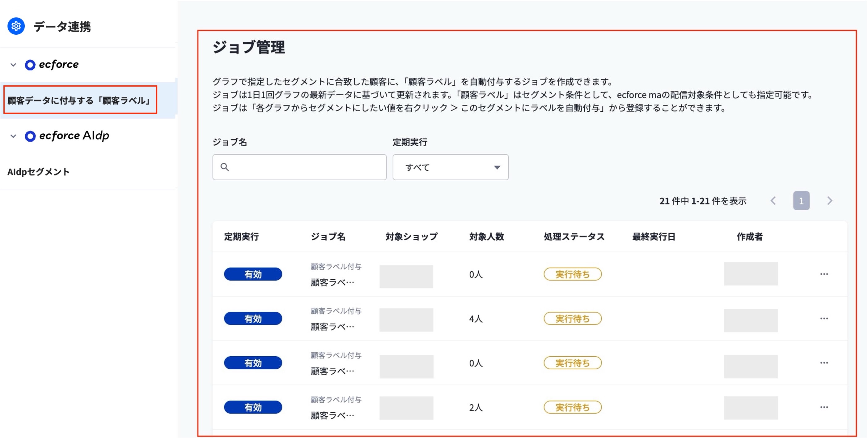
Task: Open more options menu for first row
Action: click(824, 274)
